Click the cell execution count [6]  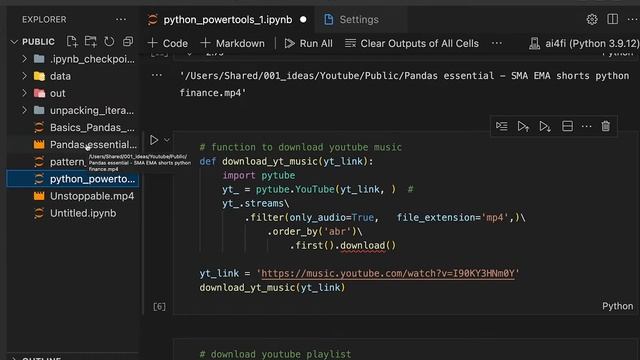[159, 307]
